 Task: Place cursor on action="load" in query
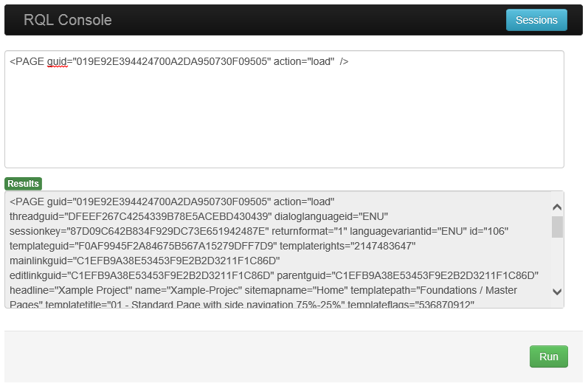(304, 61)
